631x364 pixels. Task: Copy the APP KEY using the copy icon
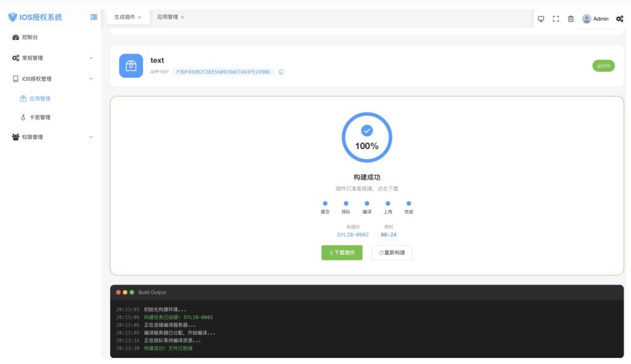(281, 71)
